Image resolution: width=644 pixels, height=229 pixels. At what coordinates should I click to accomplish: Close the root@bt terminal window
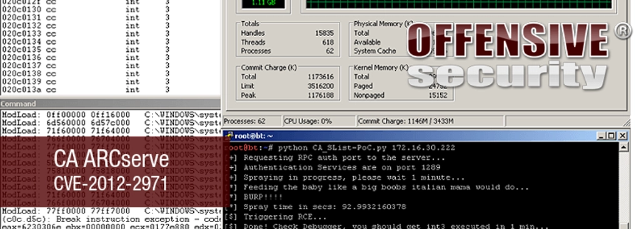622,135
